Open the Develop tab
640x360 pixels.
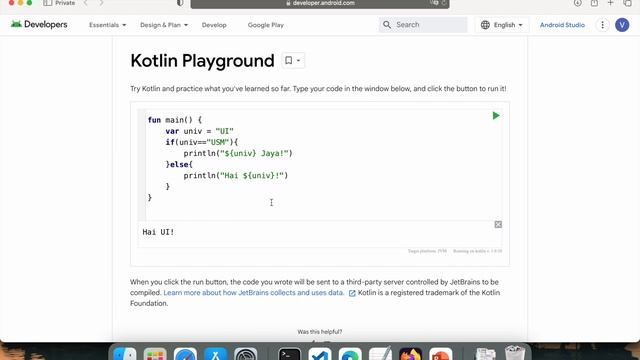point(214,25)
